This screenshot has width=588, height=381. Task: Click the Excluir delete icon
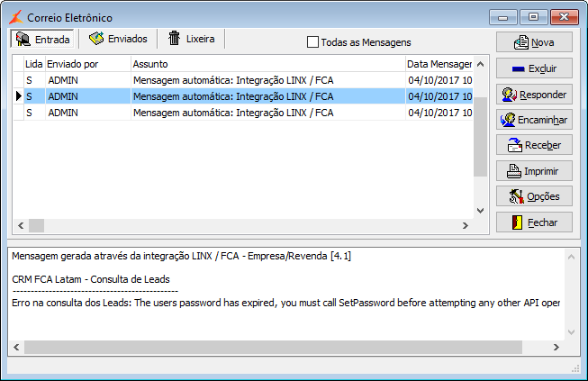click(x=518, y=68)
